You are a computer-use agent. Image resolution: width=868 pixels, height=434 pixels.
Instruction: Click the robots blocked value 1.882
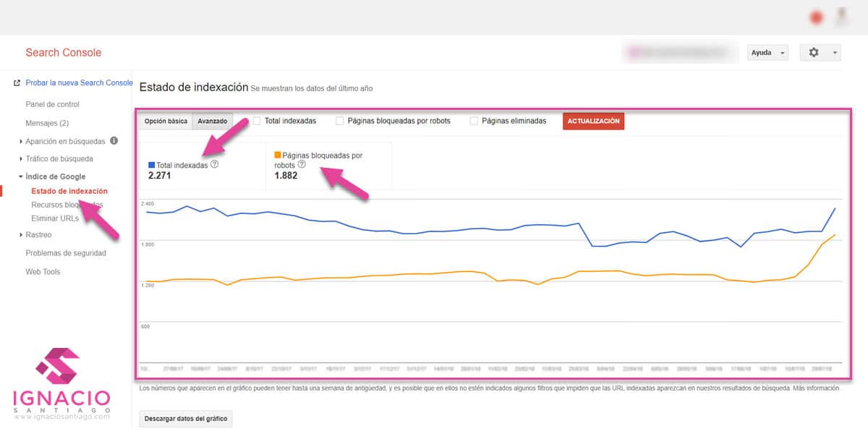286,175
